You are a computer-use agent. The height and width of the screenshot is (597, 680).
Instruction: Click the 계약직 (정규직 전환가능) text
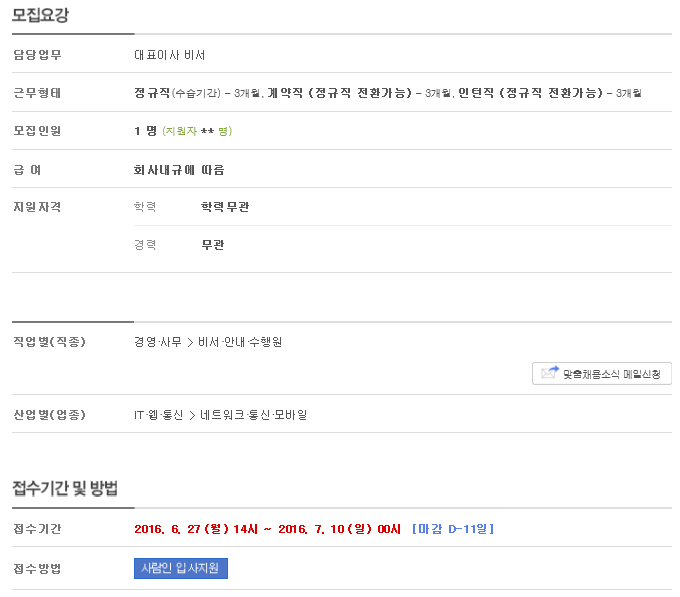[339, 93]
